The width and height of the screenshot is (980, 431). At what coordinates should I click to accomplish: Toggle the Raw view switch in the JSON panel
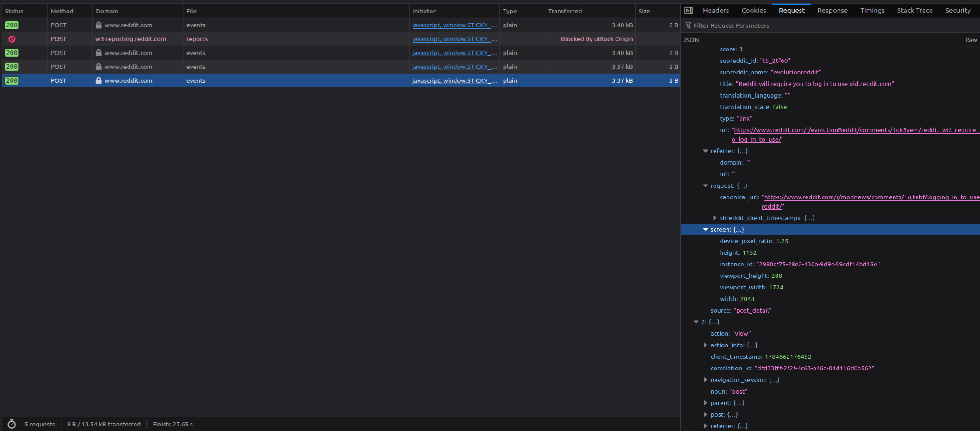point(972,40)
